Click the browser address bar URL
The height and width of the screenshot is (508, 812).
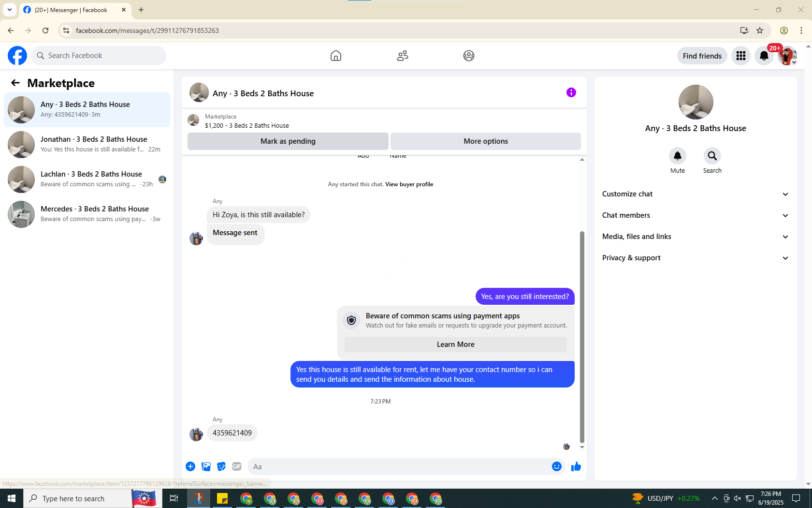[147, 30]
